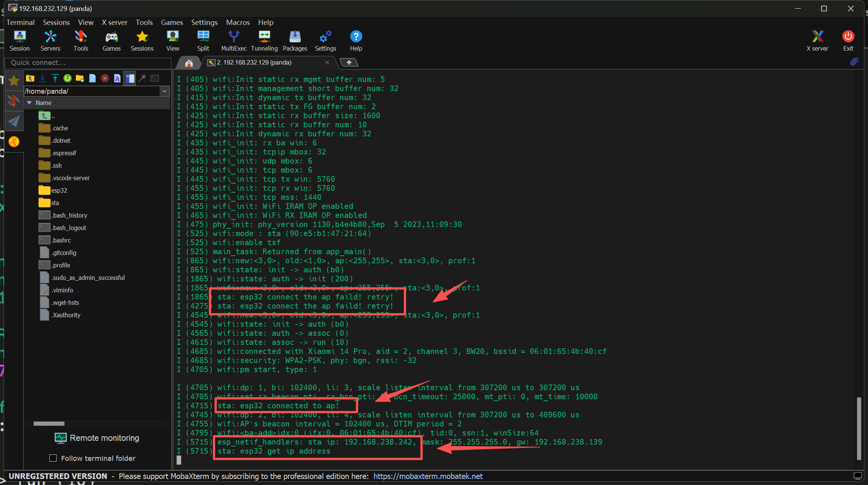868x485 pixels.
Task: Open the Sftp sidebar tab with rocket globe
Action: [14, 142]
